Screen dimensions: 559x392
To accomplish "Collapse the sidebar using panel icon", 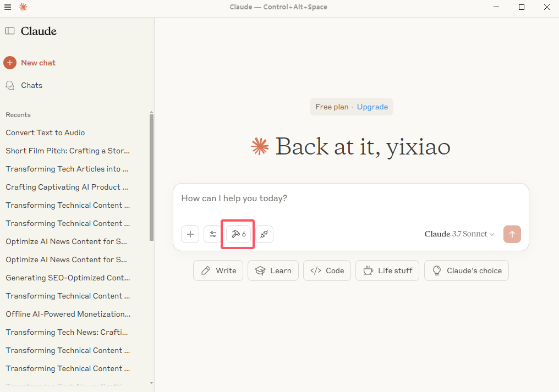I will tap(10, 31).
